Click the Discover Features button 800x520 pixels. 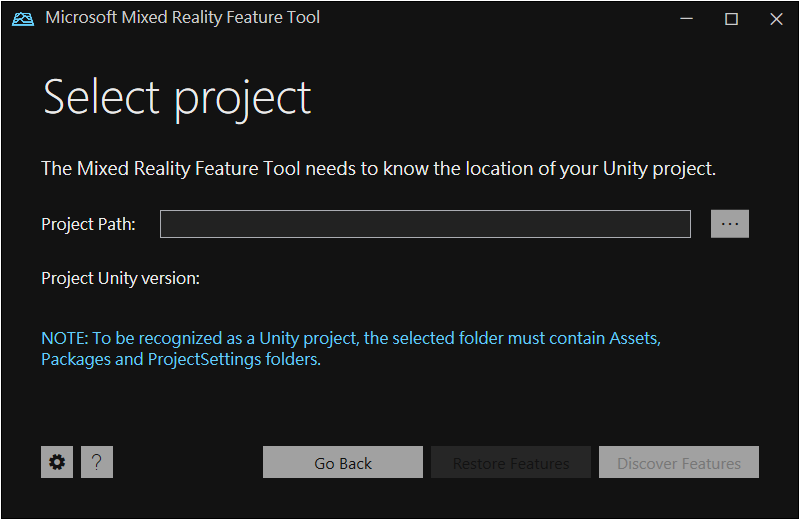(x=679, y=463)
